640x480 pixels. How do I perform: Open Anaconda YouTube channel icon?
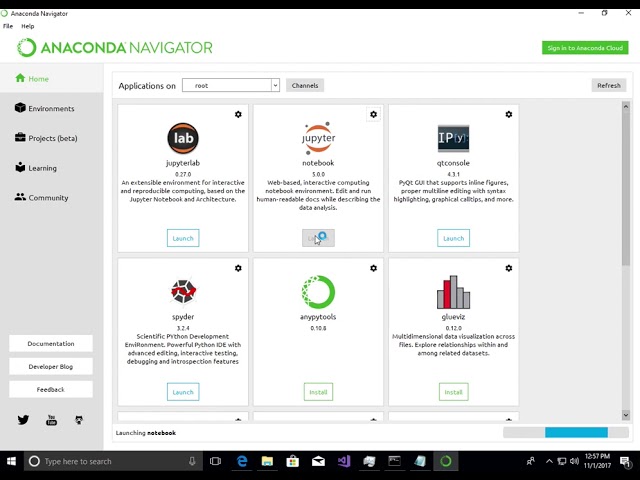(x=51, y=420)
